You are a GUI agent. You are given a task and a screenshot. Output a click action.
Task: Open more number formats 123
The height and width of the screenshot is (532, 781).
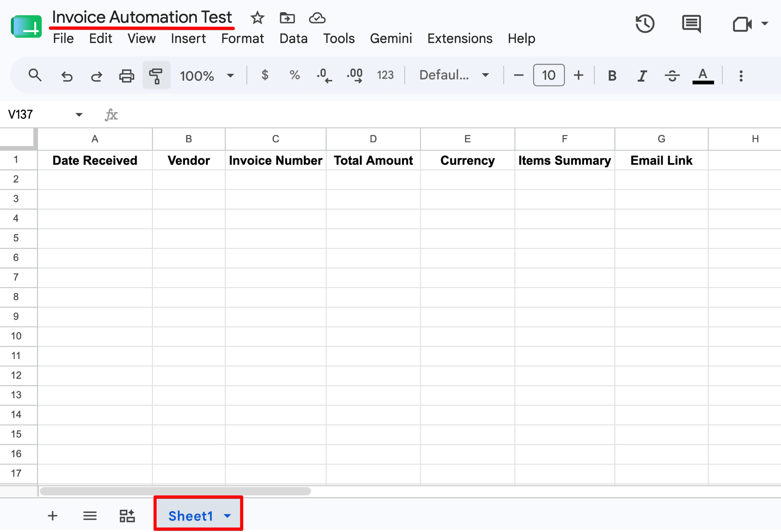[x=385, y=75]
